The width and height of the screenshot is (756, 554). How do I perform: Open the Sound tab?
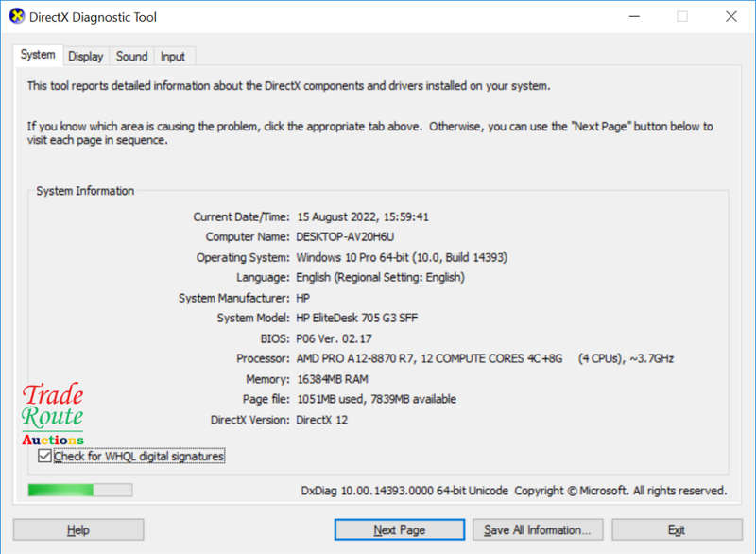131,57
